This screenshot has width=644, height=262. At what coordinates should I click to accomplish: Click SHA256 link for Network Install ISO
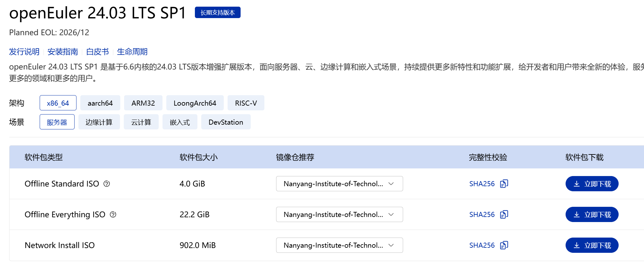482,245
